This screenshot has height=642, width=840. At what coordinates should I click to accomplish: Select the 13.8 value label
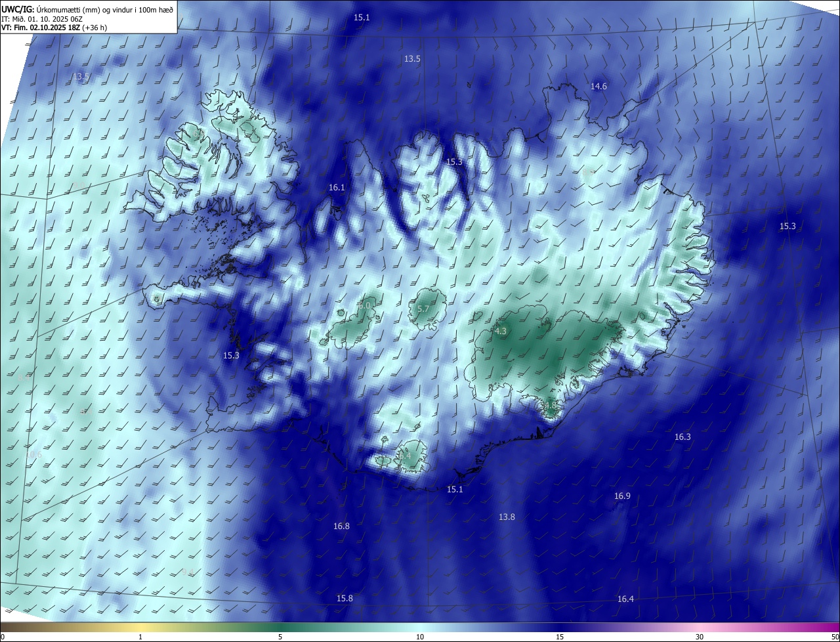507,517
